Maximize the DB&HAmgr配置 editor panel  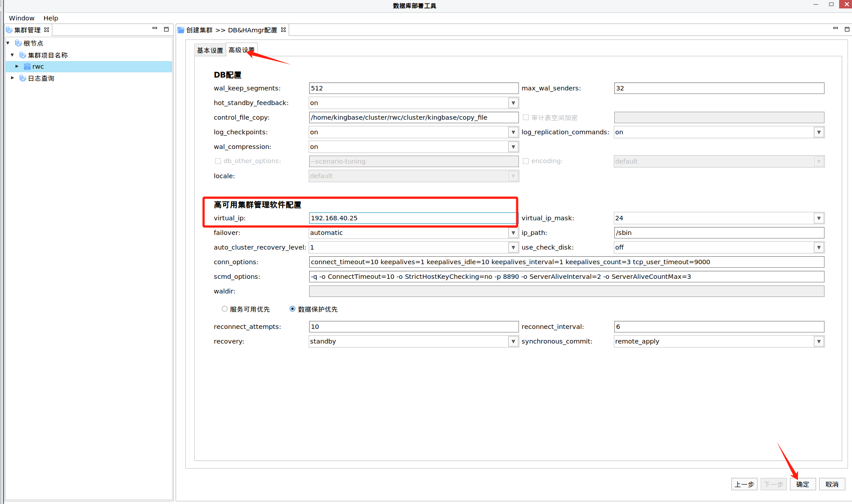coord(847,29)
